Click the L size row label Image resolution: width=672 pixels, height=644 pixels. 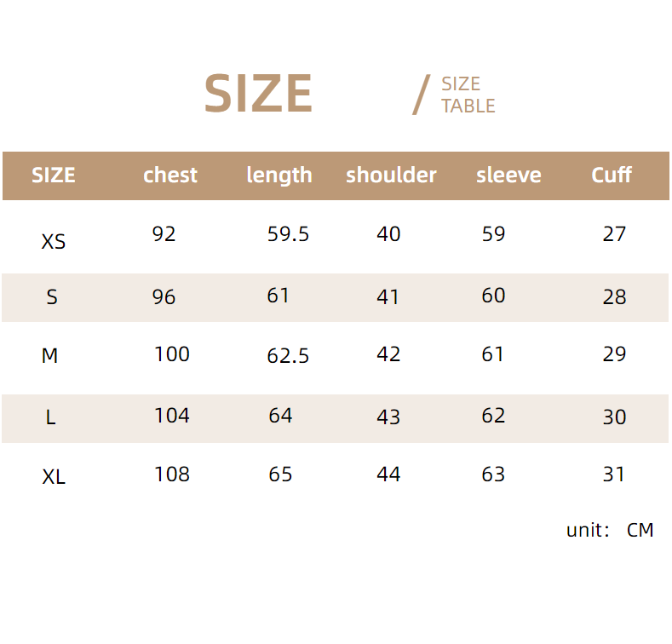tap(51, 418)
